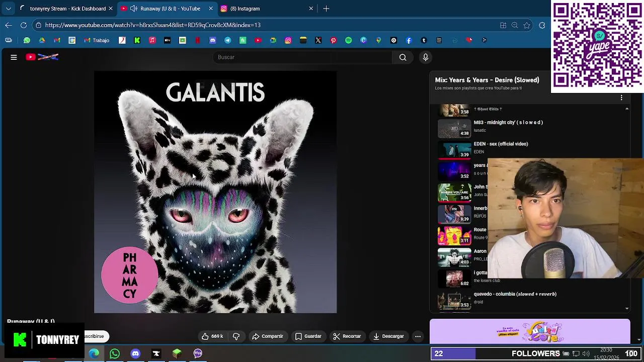Image resolution: width=644 pixels, height=362 pixels.
Task: Open Discord bookmark in bookmarks bar
Action: pyautogui.click(x=212, y=40)
